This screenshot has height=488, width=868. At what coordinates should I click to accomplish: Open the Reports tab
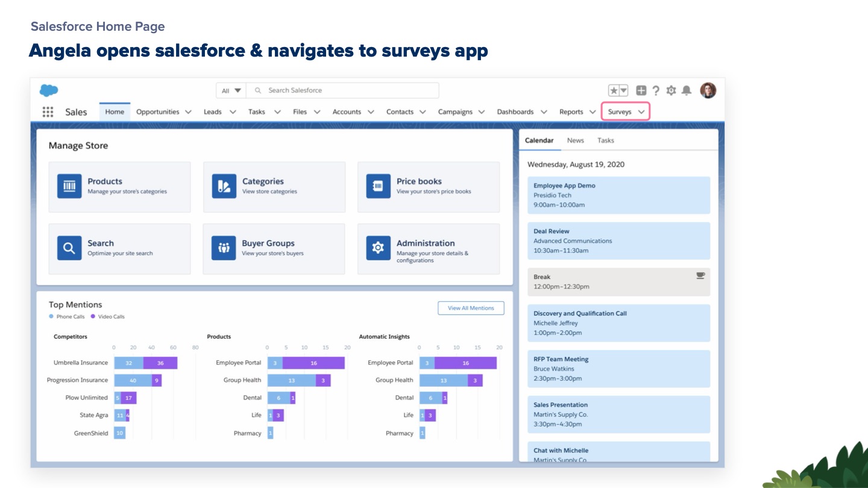[x=571, y=112]
